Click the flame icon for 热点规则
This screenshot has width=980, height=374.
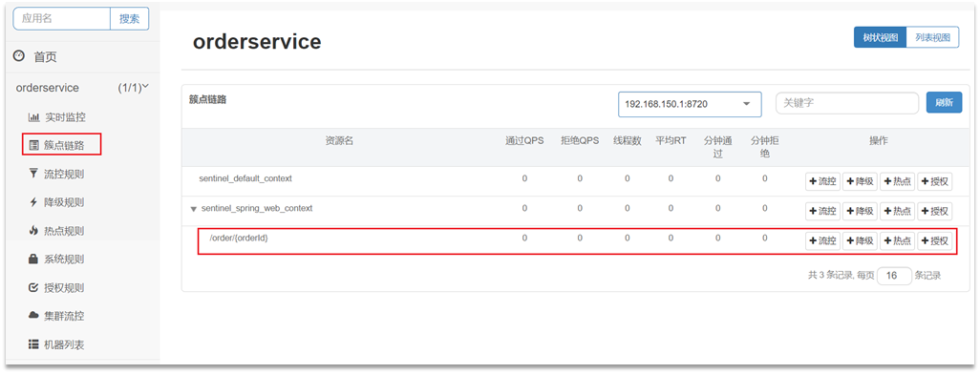click(33, 231)
